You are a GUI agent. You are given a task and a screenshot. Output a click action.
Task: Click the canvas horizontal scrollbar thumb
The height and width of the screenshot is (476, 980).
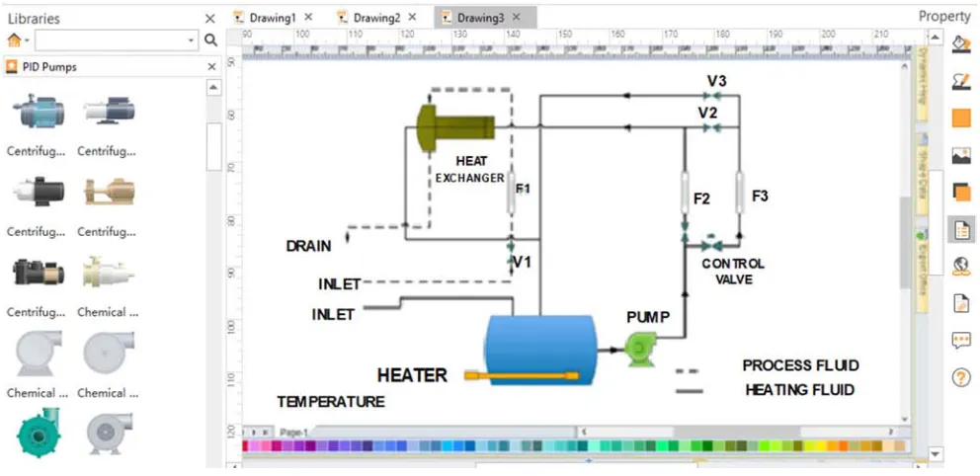coord(737,432)
